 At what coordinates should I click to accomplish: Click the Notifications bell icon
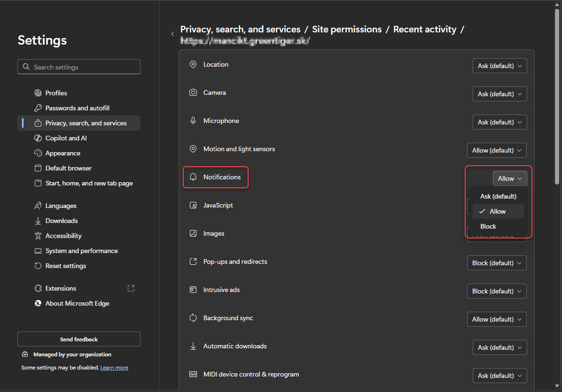[193, 177]
